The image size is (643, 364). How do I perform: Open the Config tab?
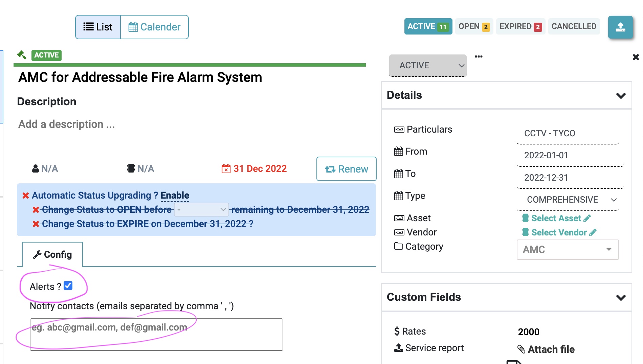tap(52, 254)
